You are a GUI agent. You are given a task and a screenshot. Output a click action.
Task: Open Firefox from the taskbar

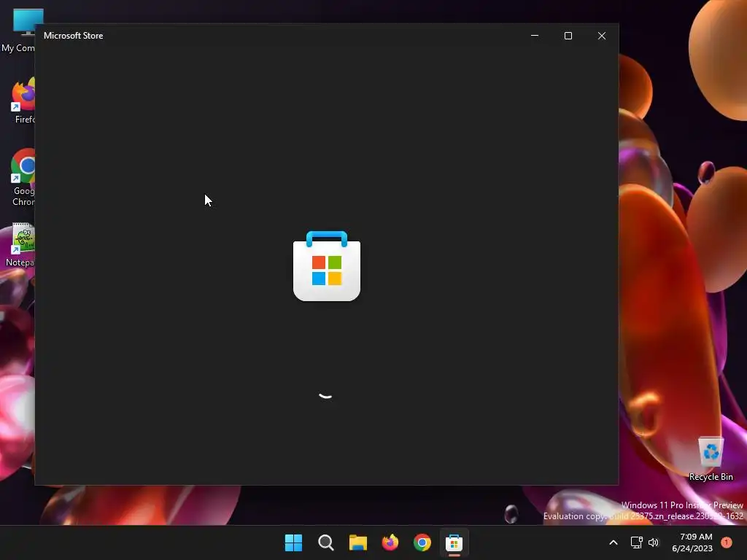pyautogui.click(x=390, y=542)
